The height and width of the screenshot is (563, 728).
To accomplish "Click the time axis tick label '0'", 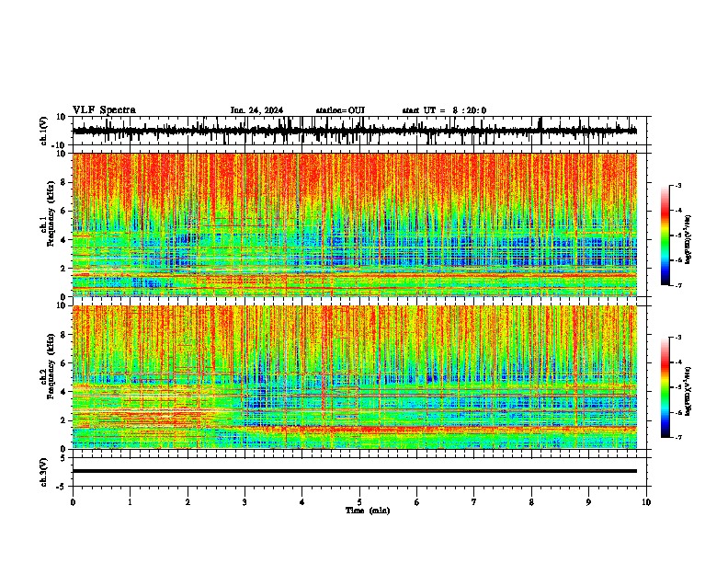I will point(73,502).
